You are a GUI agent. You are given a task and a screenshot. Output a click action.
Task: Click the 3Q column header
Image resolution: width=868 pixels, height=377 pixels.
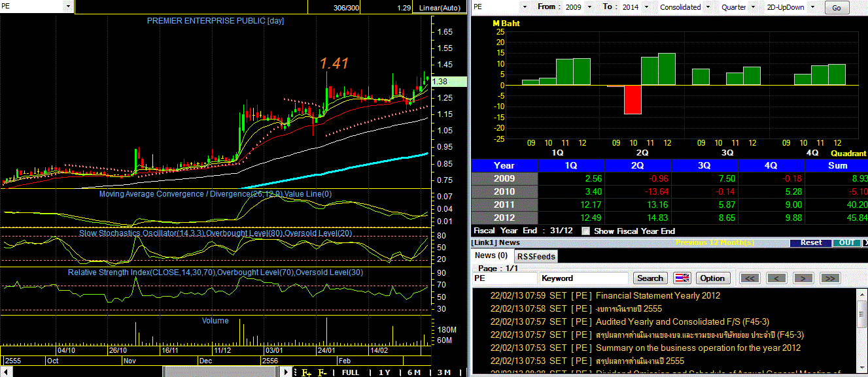point(704,165)
